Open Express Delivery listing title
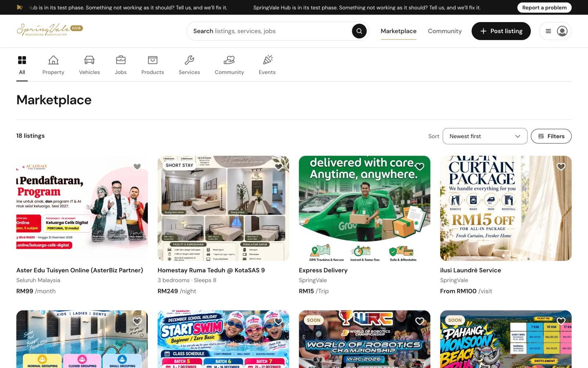This screenshot has width=588, height=368. click(x=323, y=270)
